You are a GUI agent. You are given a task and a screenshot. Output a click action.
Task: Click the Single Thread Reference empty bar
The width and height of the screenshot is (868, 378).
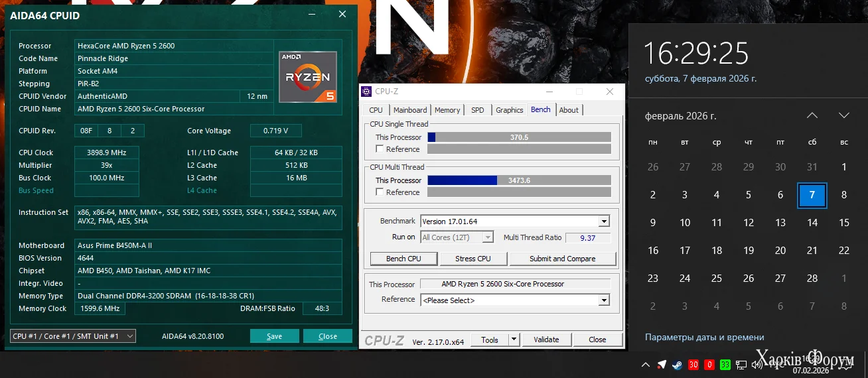click(519, 149)
